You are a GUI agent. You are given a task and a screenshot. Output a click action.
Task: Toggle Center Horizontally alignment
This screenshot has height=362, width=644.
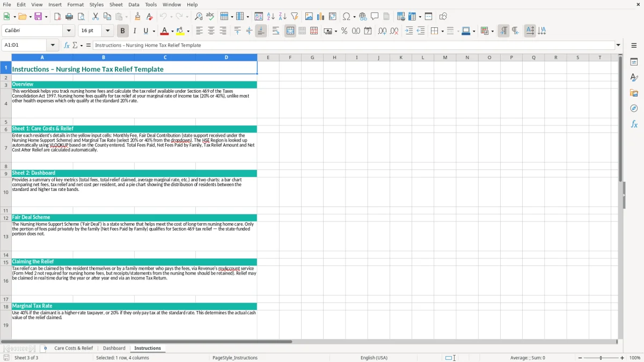(211, 31)
